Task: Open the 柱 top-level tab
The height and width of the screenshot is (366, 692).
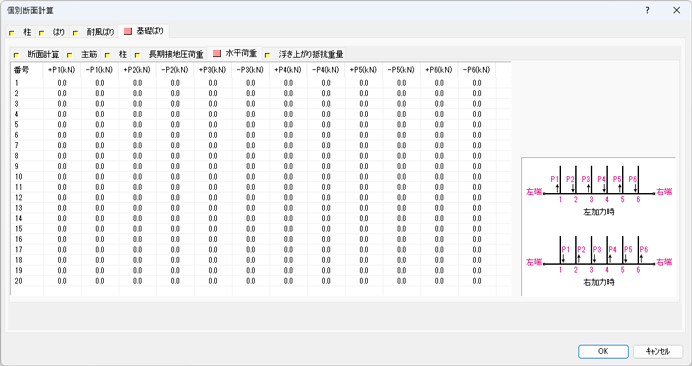Action: coord(22,32)
